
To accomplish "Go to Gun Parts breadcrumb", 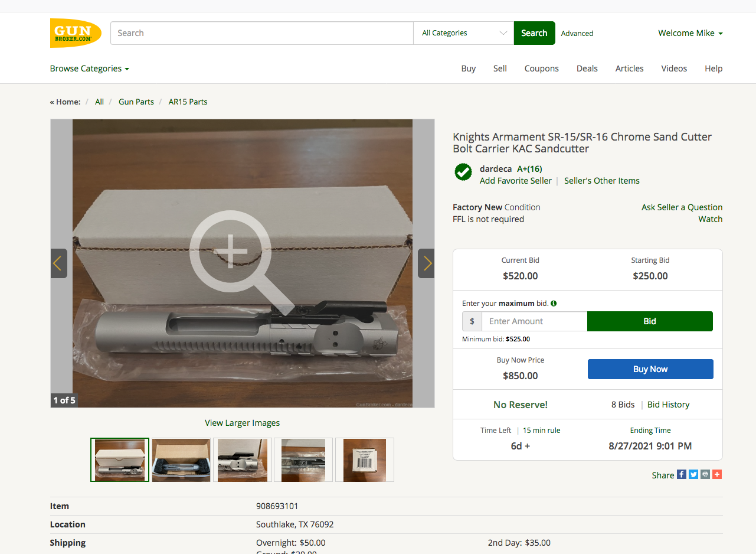I will 136,102.
